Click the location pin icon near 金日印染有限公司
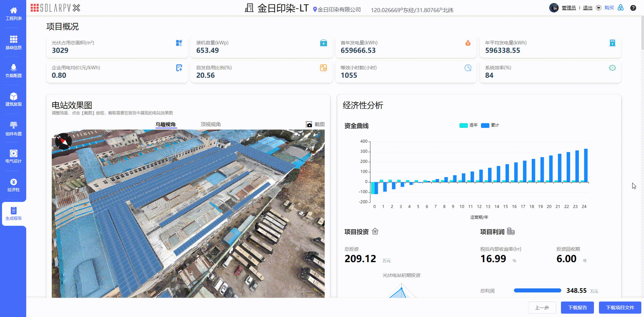The height and width of the screenshot is (317, 644). coord(315,9)
